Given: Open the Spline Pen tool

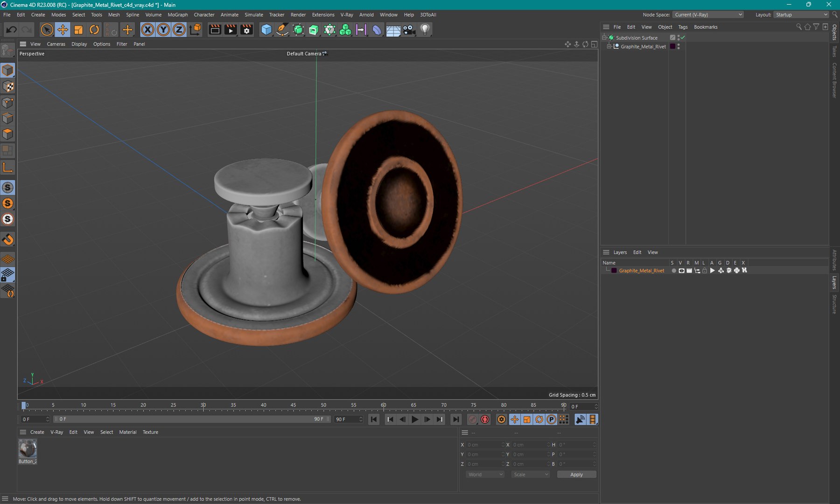Looking at the screenshot, I should tap(282, 30).
